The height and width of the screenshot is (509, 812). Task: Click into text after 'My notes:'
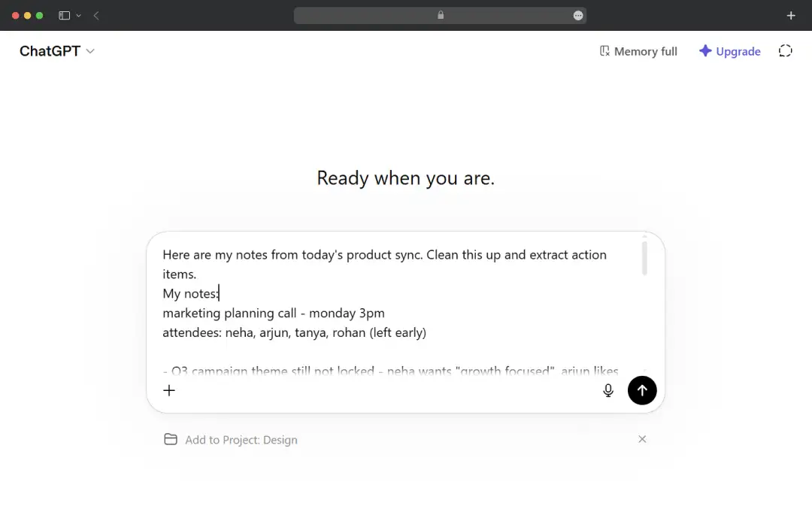[219, 293]
